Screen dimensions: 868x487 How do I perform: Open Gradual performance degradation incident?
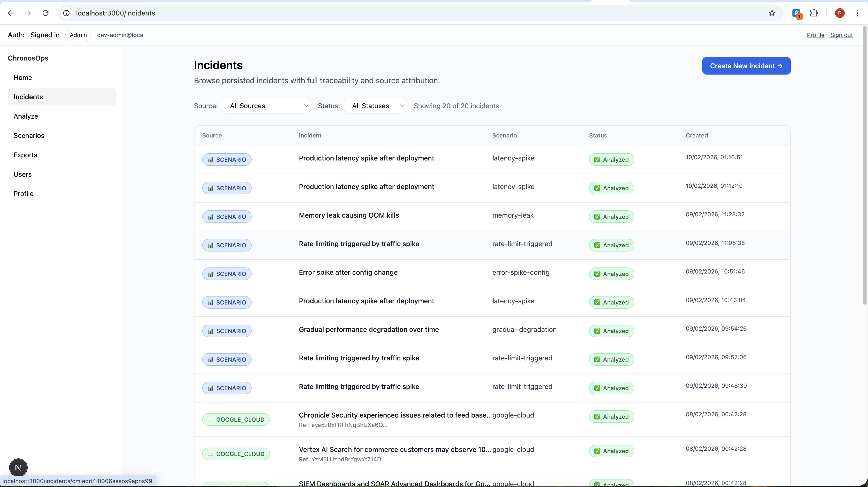[x=369, y=329]
